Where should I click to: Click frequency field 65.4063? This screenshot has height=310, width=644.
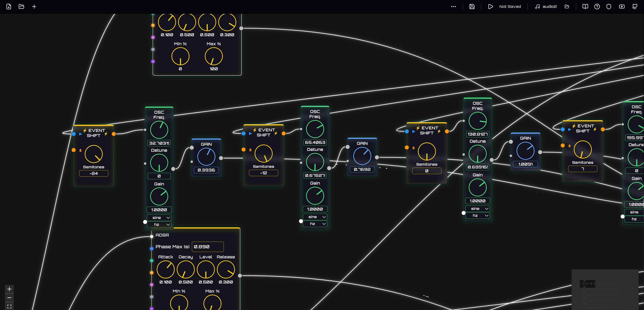coord(315,143)
